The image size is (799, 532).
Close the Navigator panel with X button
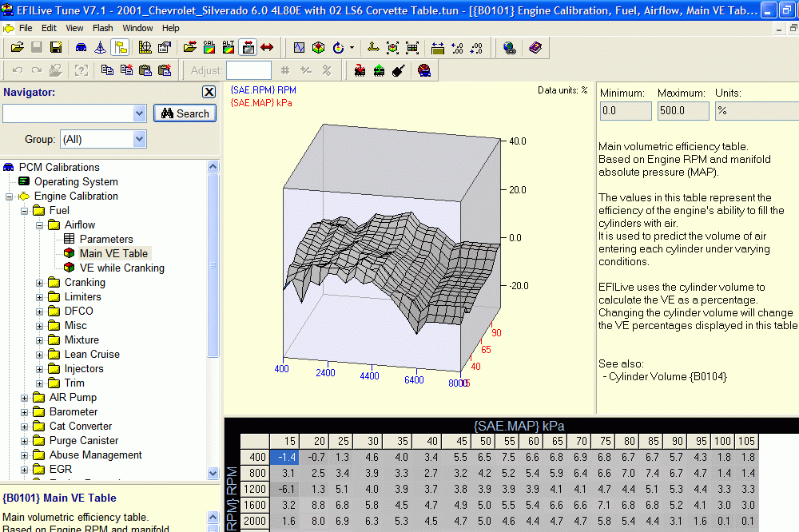tap(209, 92)
